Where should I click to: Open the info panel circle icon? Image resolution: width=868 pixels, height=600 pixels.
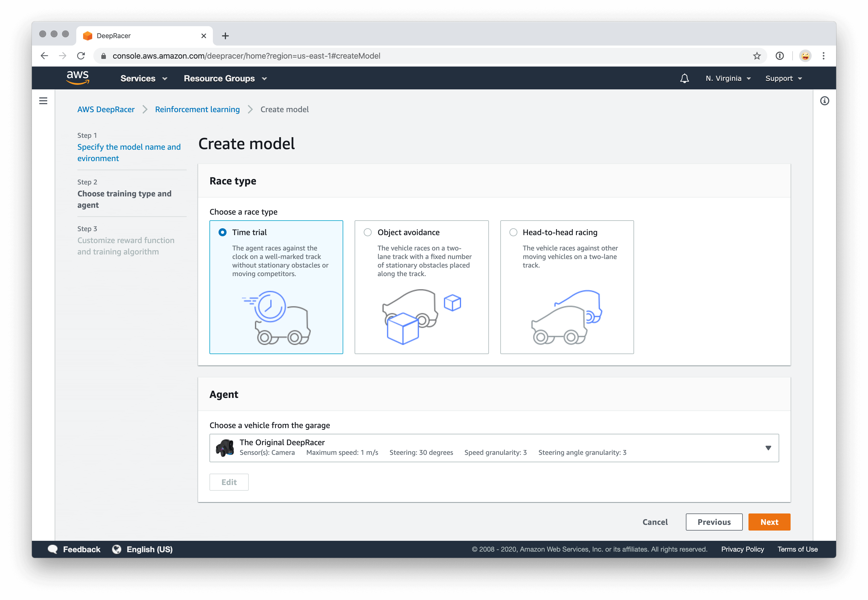tap(824, 101)
